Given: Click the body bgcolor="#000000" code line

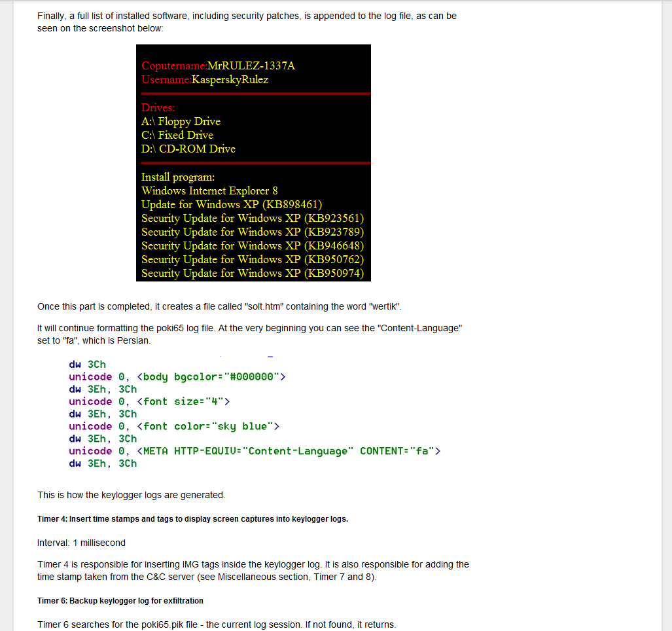Looking at the screenshot, I should point(177,377).
